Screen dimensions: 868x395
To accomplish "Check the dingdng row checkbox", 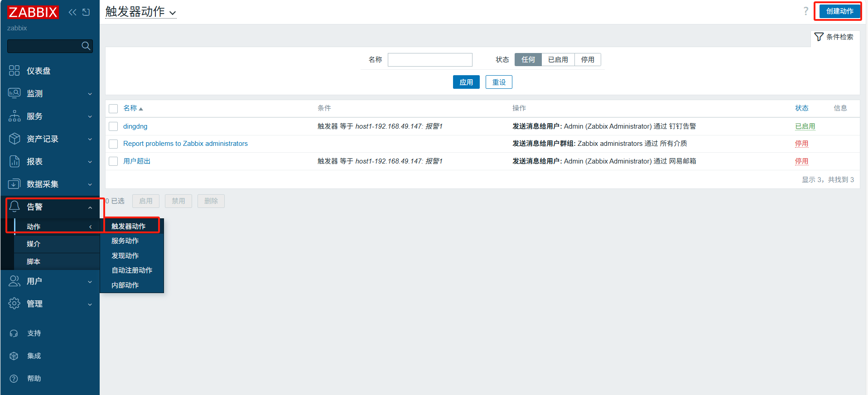I will point(113,126).
